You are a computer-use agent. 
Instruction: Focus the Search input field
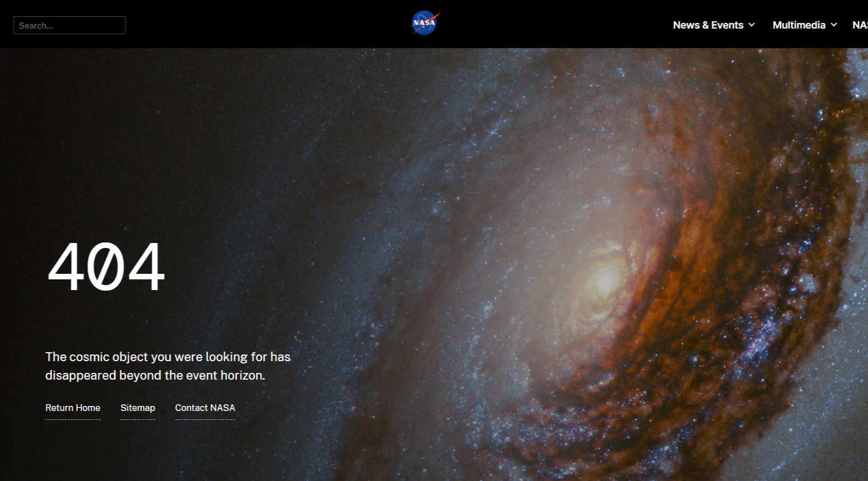pos(69,25)
